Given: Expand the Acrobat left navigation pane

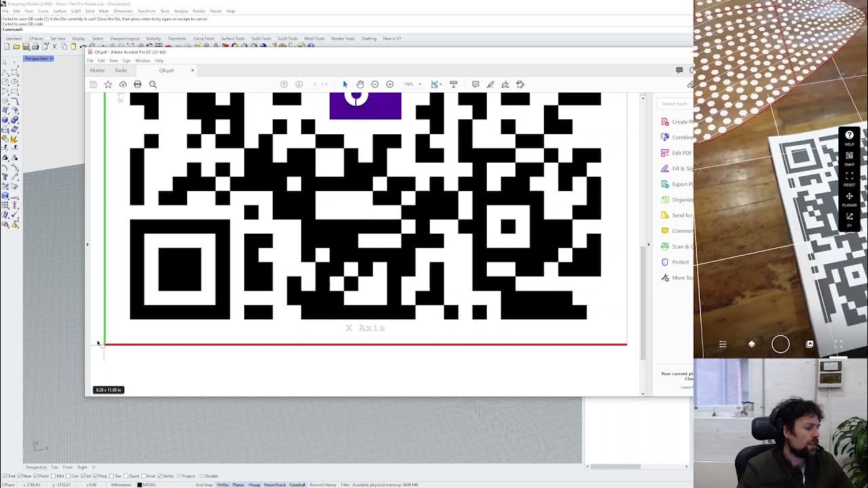Looking at the screenshot, I should tap(87, 244).
